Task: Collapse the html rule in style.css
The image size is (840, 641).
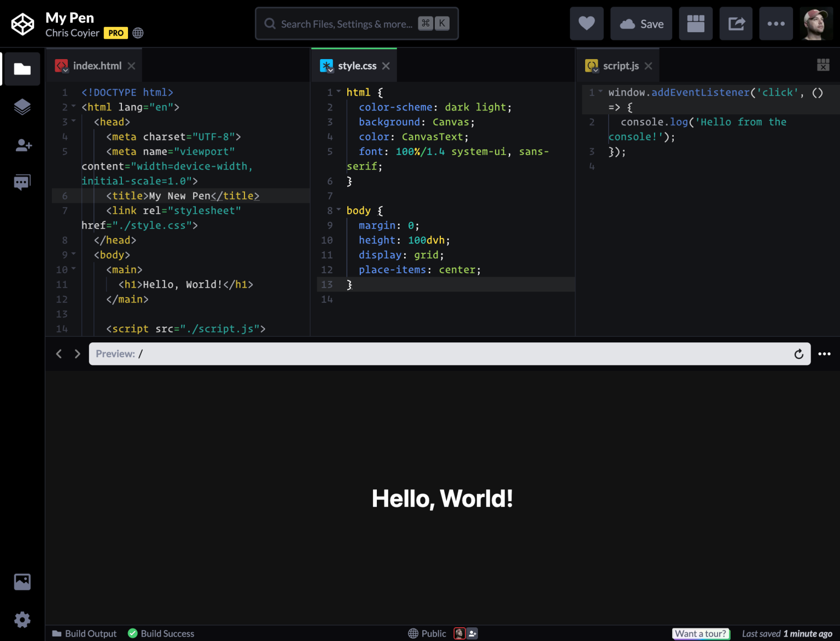Action: coord(337,92)
